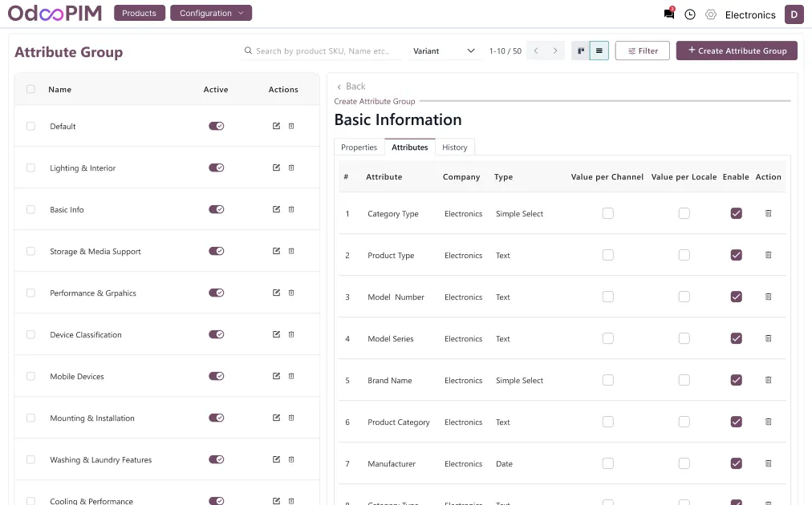Screen dimensions: 812x505
Task: Open the chat messages icon
Action: 668,14
